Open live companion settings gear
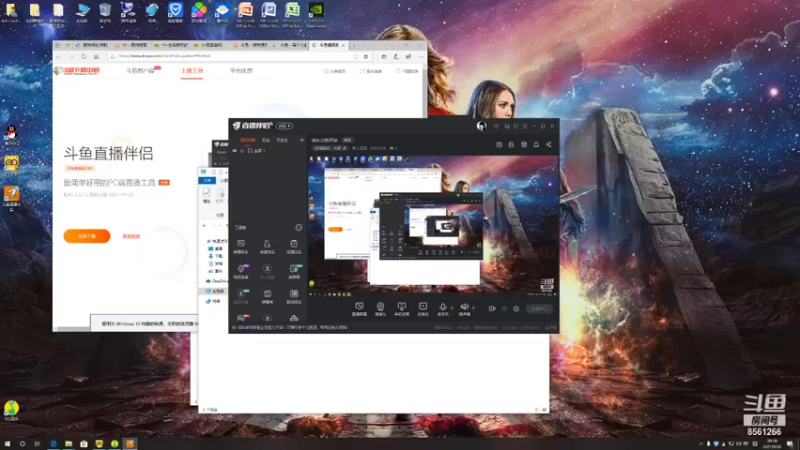Viewport: 800px width, 450px height. pos(516,309)
